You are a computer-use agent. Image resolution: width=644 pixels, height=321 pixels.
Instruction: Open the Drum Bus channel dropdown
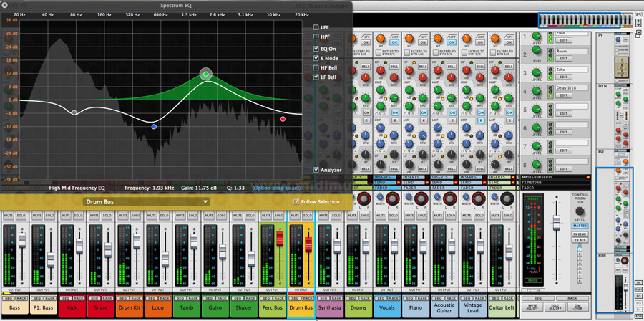click(147, 202)
